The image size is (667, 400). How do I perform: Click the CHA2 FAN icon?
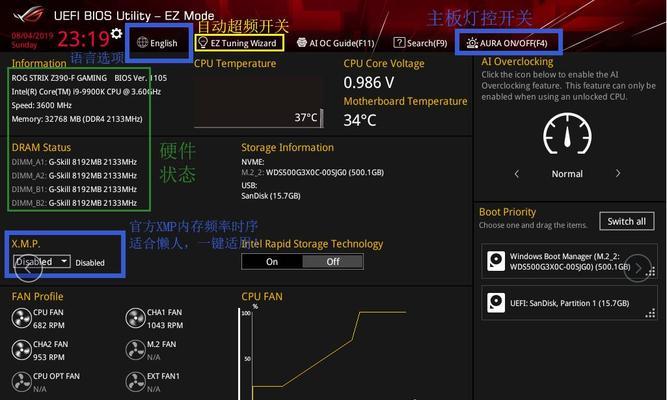click(x=21, y=350)
